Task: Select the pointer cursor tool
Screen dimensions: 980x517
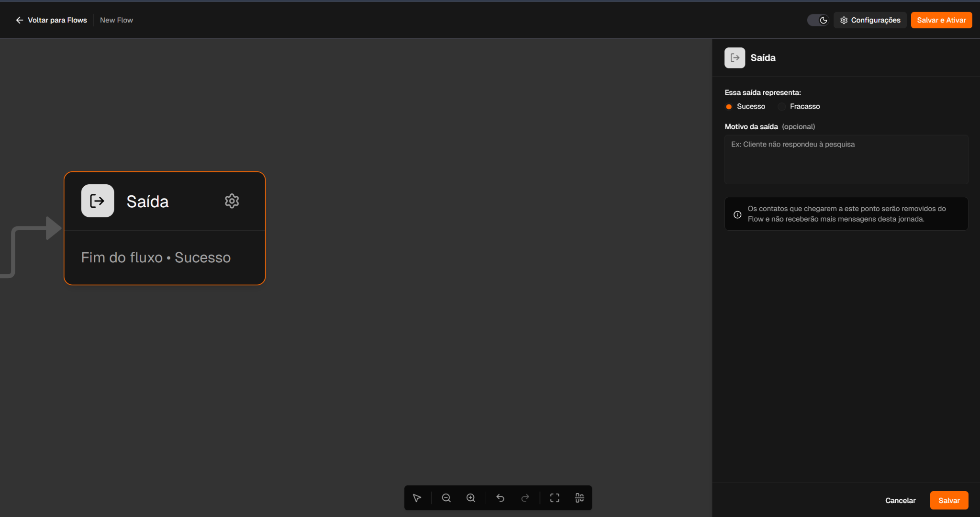Action: [417, 498]
